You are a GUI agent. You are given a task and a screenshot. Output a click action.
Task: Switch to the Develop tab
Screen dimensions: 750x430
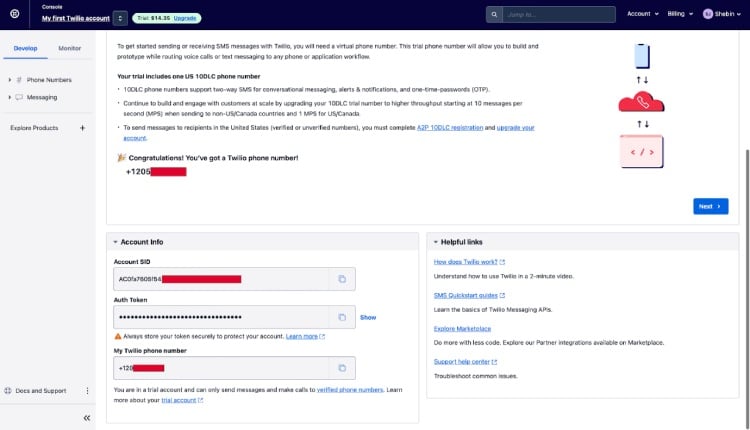(x=25, y=48)
